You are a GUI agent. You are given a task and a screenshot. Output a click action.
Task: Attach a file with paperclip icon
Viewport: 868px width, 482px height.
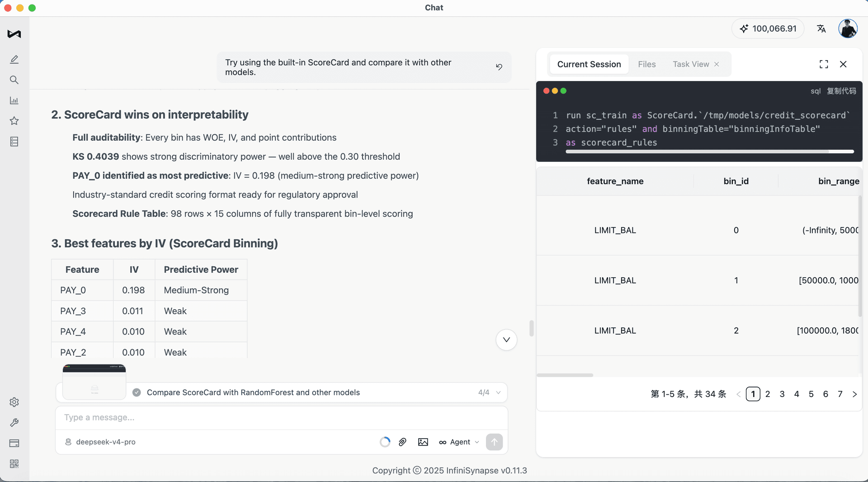[402, 442]
